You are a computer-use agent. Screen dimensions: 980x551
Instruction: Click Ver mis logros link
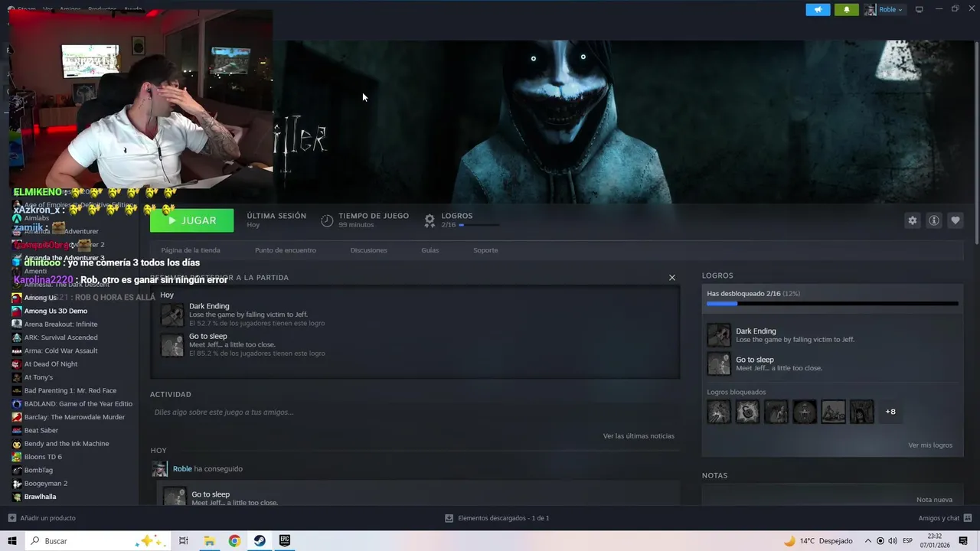click(930, 445)
